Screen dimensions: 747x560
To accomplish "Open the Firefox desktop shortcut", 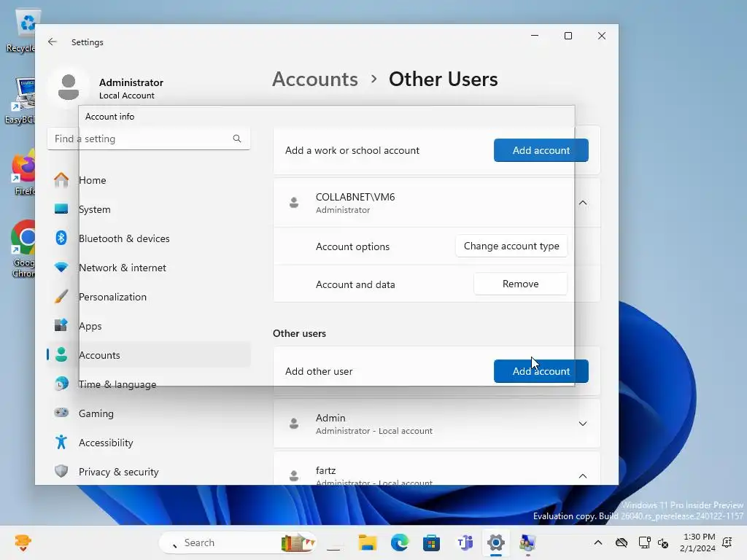I will coord(24,173).
